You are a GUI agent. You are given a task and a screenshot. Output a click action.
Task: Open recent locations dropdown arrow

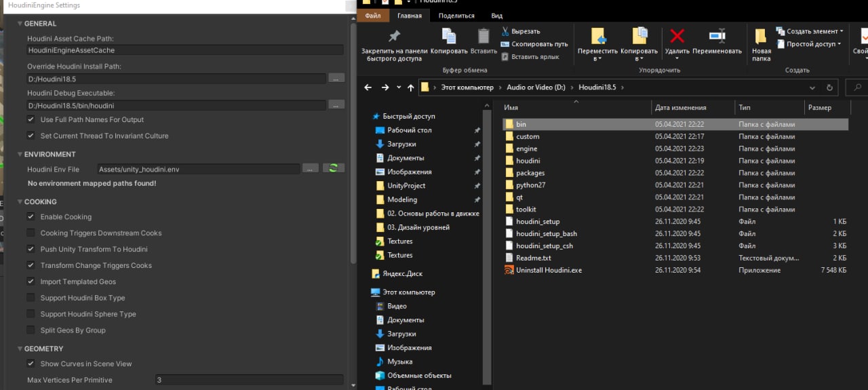pyautogui.click(x=398, y=88)
